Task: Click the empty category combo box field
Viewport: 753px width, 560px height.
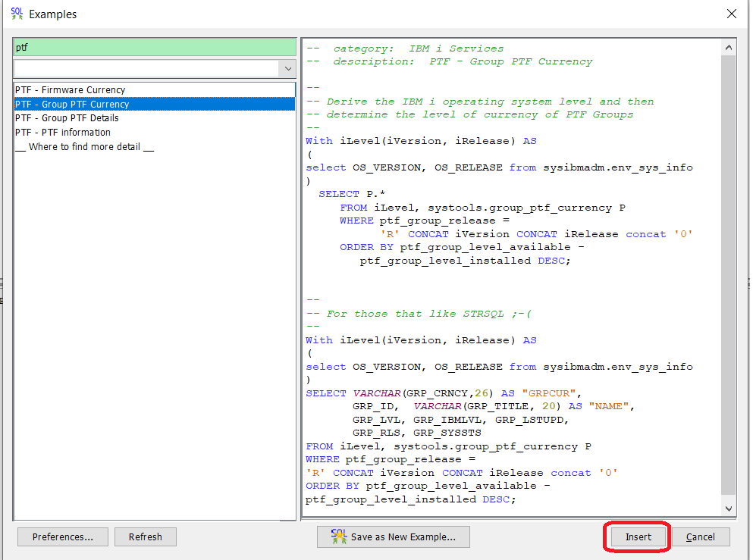Action: (146, 69)
